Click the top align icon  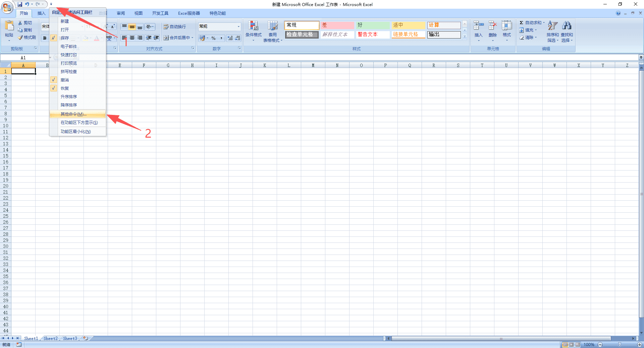[x=124, y=26]
